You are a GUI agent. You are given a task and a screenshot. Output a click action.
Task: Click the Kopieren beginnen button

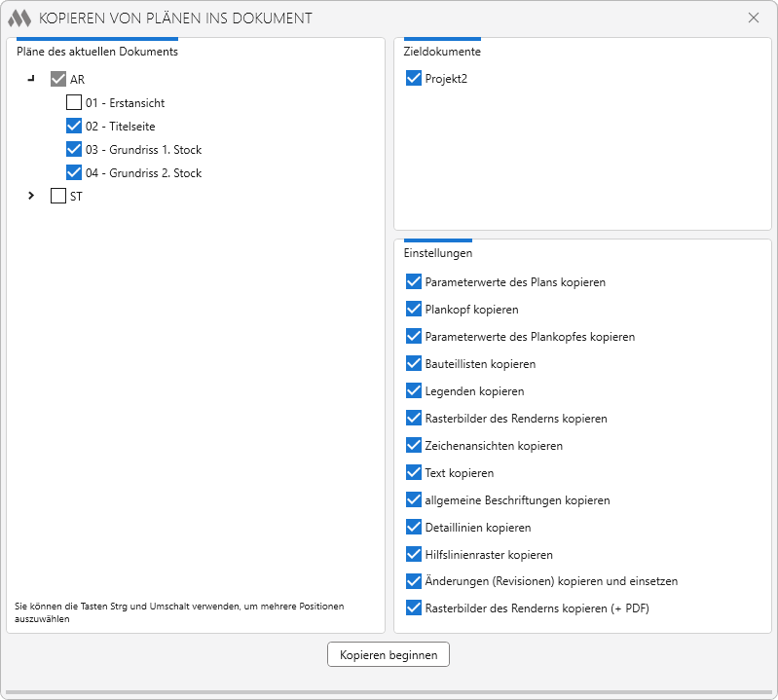(389, 655)
